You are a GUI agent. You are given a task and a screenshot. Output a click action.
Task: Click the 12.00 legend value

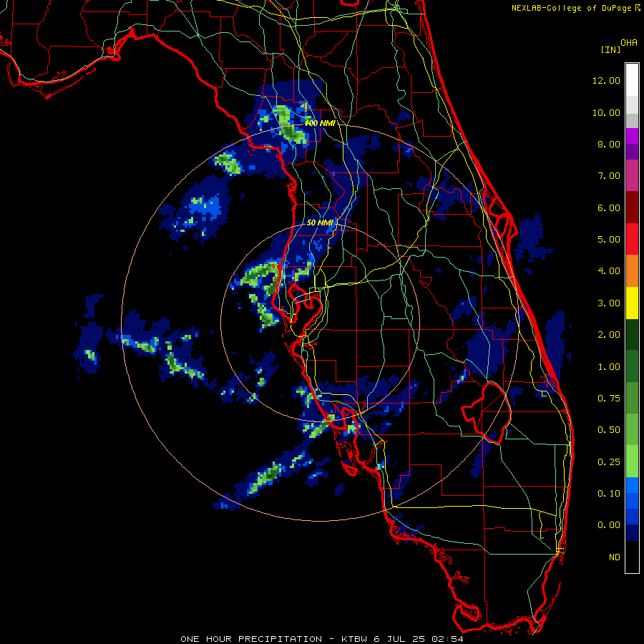606,80
